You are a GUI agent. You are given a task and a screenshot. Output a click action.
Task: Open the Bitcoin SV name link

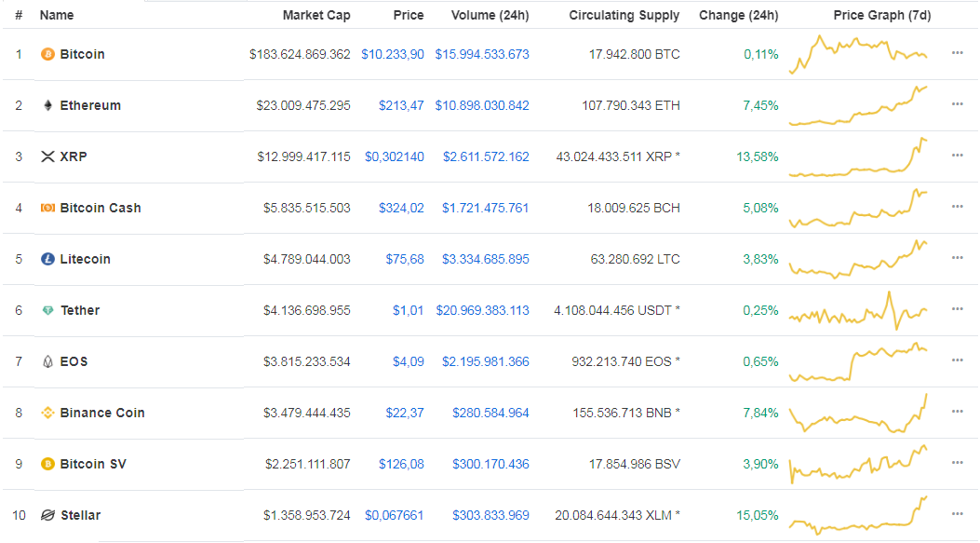pos(93,464)
